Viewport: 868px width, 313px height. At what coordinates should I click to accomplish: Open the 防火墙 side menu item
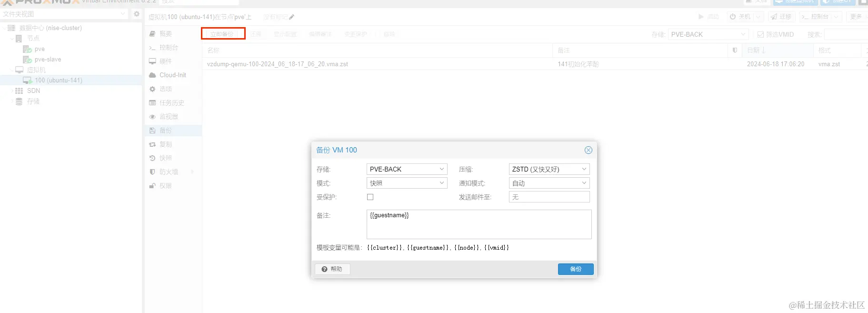173,172
